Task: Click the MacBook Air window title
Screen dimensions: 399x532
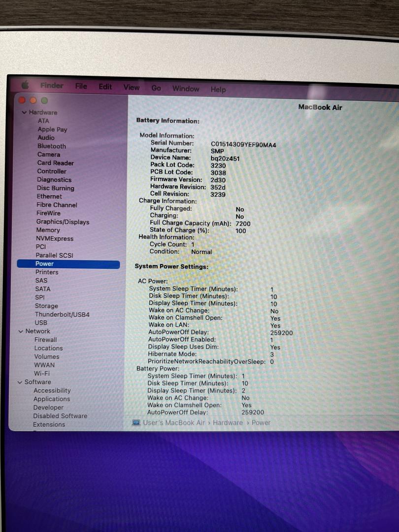Action: click(x=320, y=107)
